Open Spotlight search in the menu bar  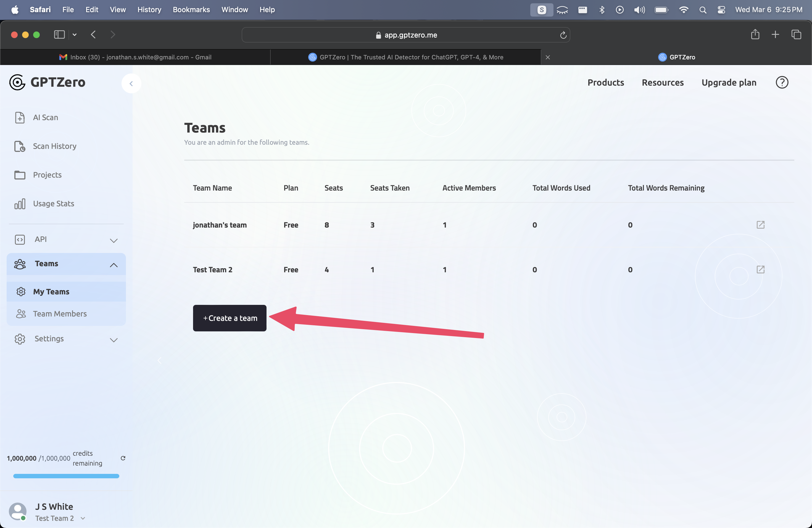coord(703,10)
